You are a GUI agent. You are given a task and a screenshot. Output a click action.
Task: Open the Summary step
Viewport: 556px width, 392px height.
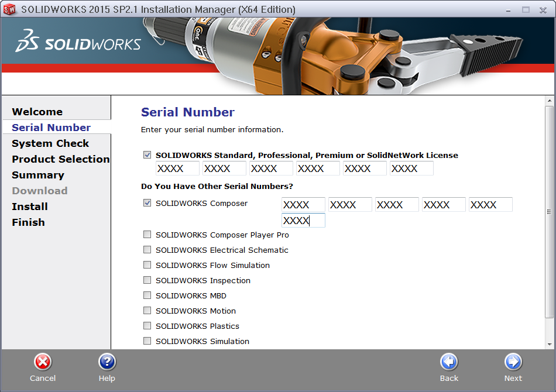[38, 175]
